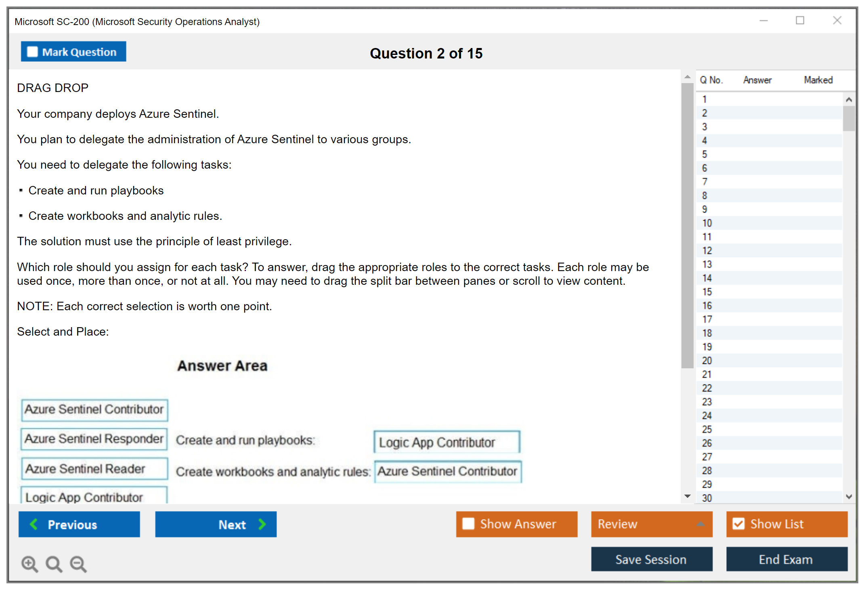Click the reset zoom magnifier icon

tap(54, 564)
